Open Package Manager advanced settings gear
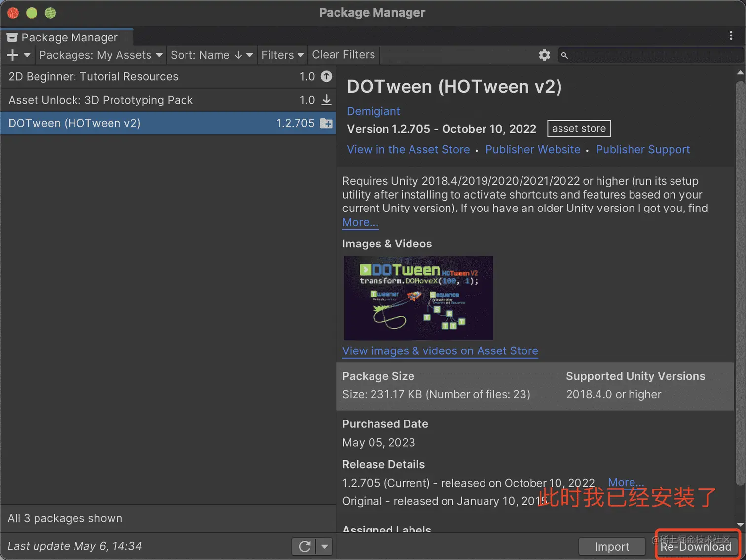 tap(544, 55)
